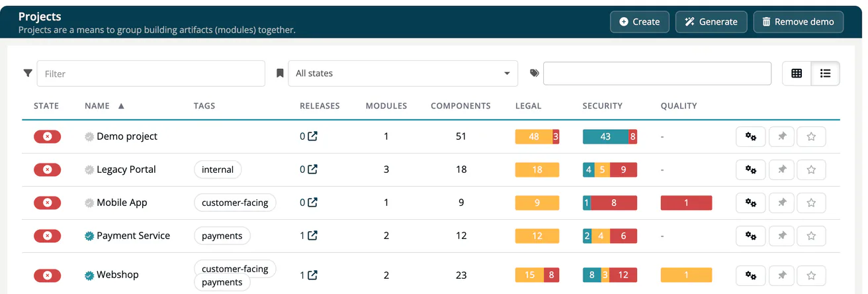
Task: Open the Payment Service project
Action: click(133, 236)
